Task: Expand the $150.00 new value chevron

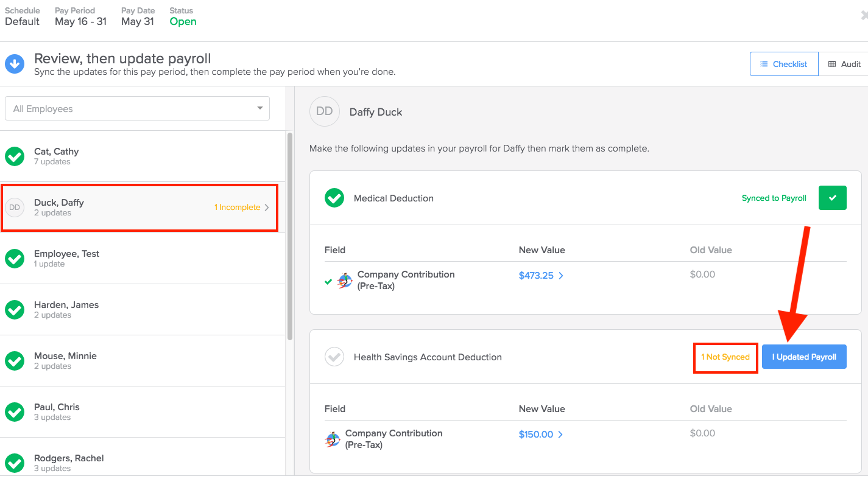Action: click(560, 435)
